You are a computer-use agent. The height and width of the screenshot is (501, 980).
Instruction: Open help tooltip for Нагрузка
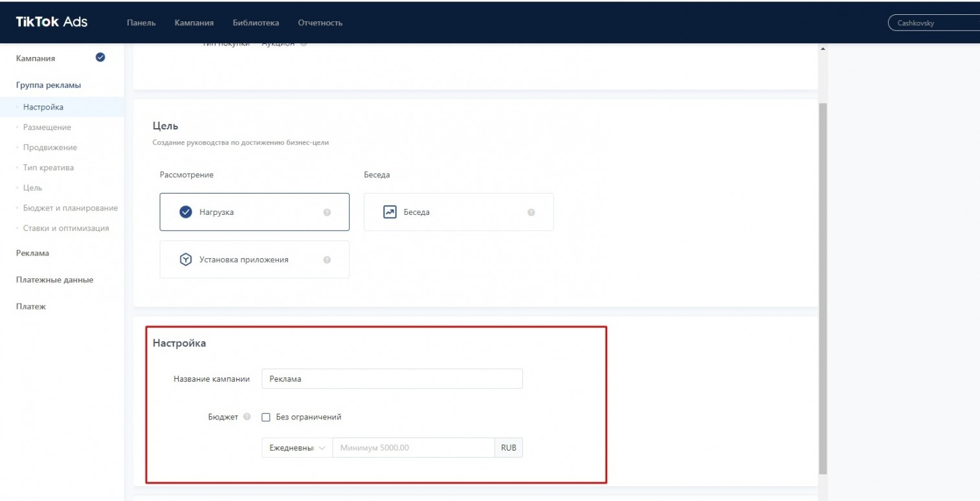(x=327, y=212)
